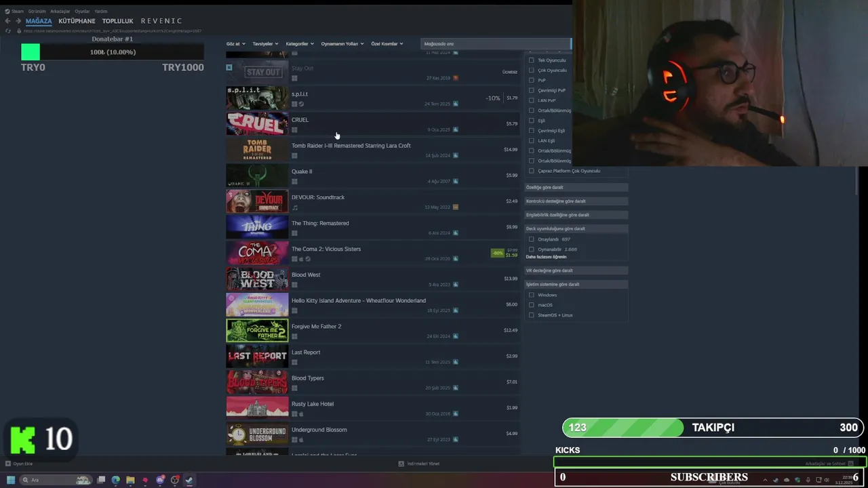Collapse Deck uyumluluğuna göre daralt section
The image size is (868, 488).
tap(576, 228)
